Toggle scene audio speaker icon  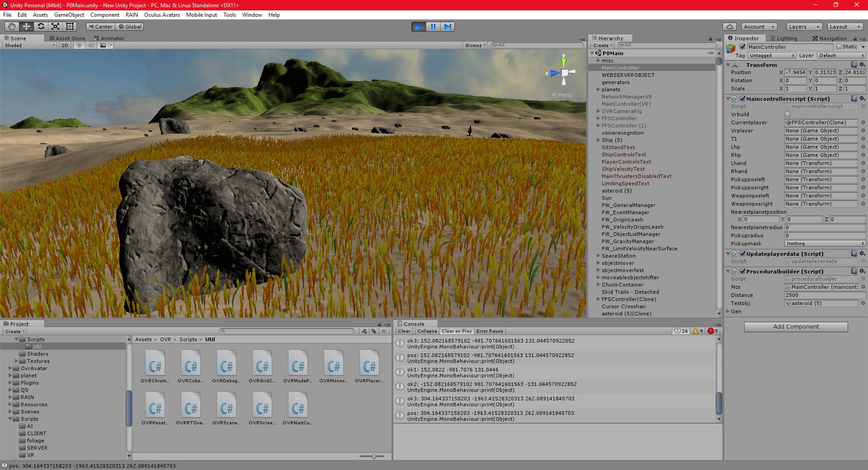pos(91,45)
